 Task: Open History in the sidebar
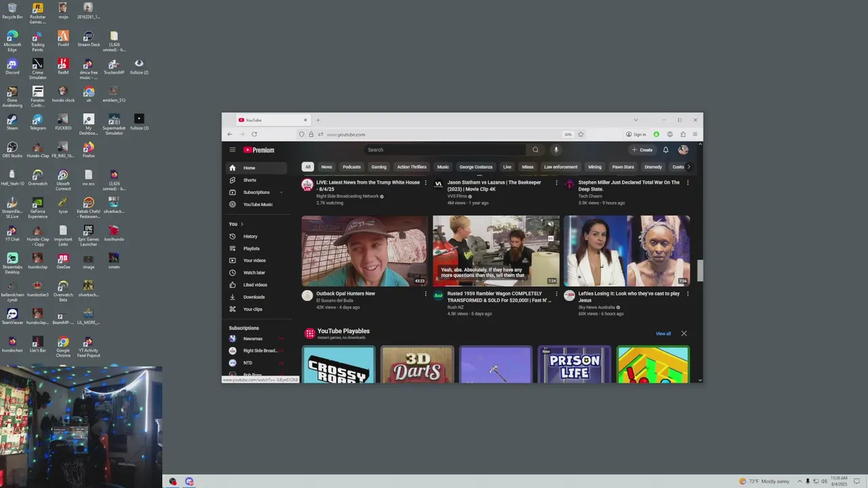pos(256,237)
